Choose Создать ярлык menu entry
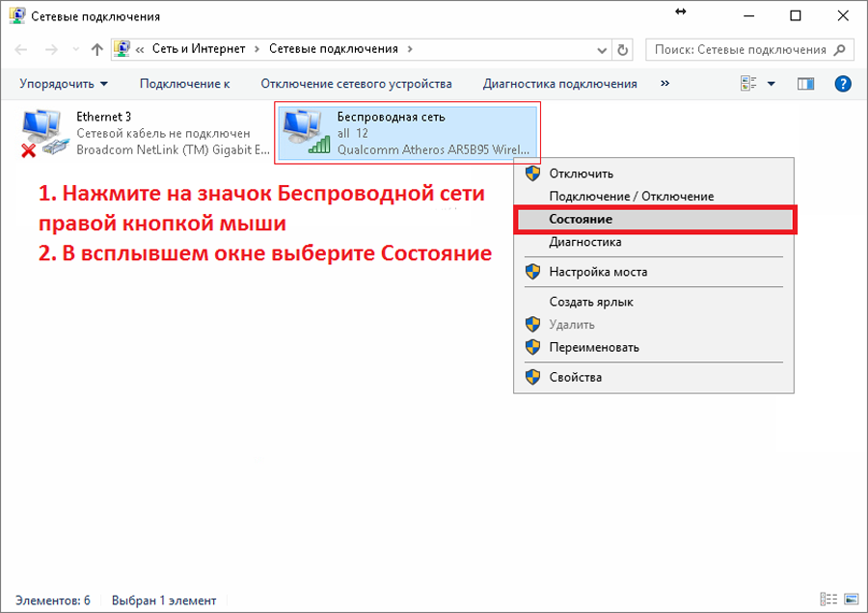 click(x=654, y=302)
